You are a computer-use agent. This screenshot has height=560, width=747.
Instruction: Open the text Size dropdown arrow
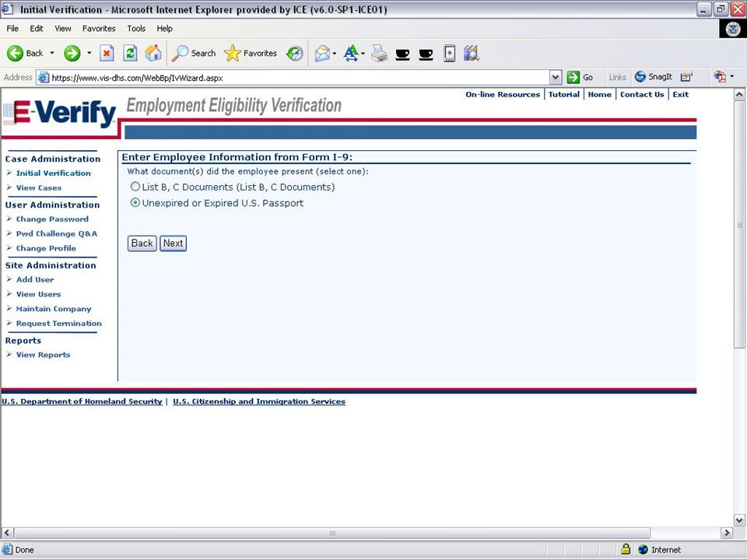click(363, 54)
